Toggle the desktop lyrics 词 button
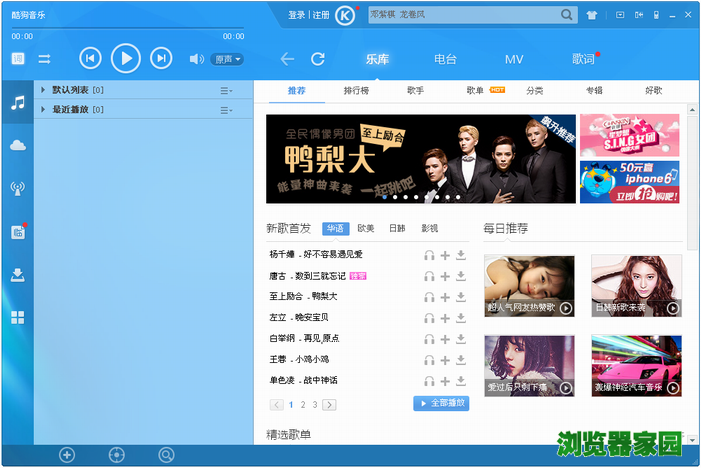The image size is (701, 468). 18,59
